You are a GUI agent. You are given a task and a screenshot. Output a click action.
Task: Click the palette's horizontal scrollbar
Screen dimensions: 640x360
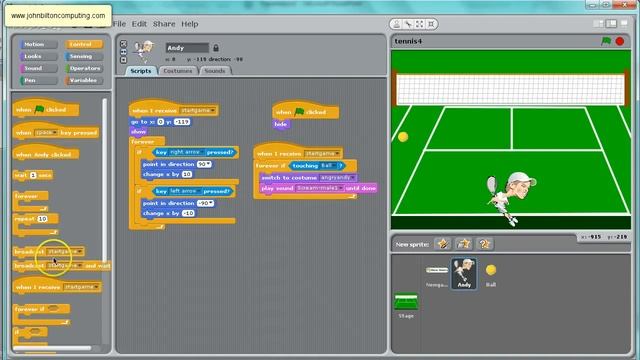[x=52, y=348]
